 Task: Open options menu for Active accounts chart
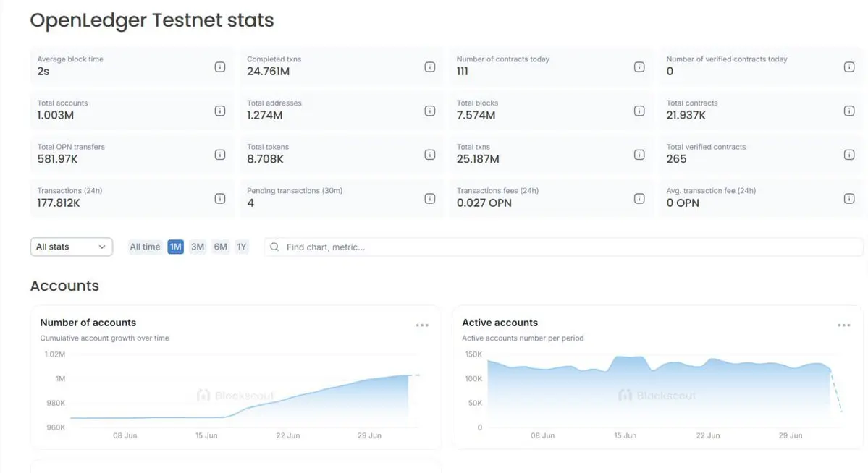point(843,325)
